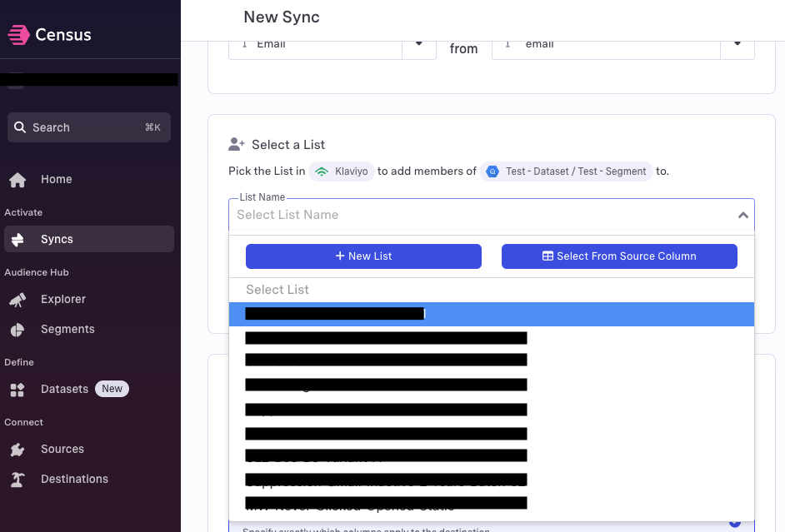Expand the email source column dropdown arrow
Screen dimensions: 785x532
coord(737,44)
